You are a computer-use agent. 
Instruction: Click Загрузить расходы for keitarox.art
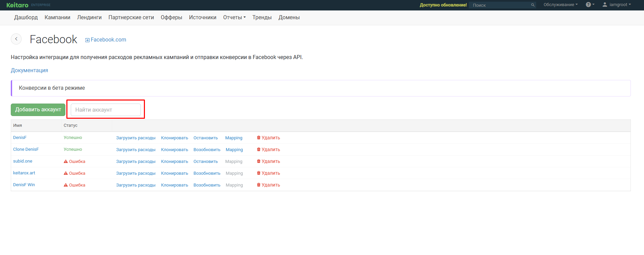[x=136, y=173]
